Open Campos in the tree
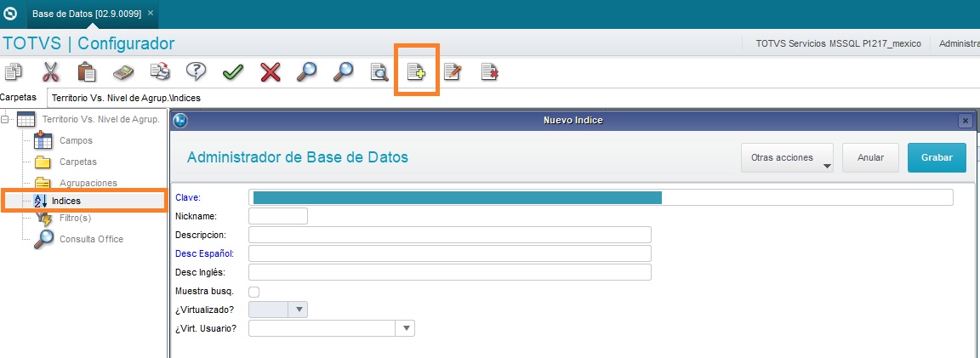The image size is (980, 358). [x=77, y=140]
